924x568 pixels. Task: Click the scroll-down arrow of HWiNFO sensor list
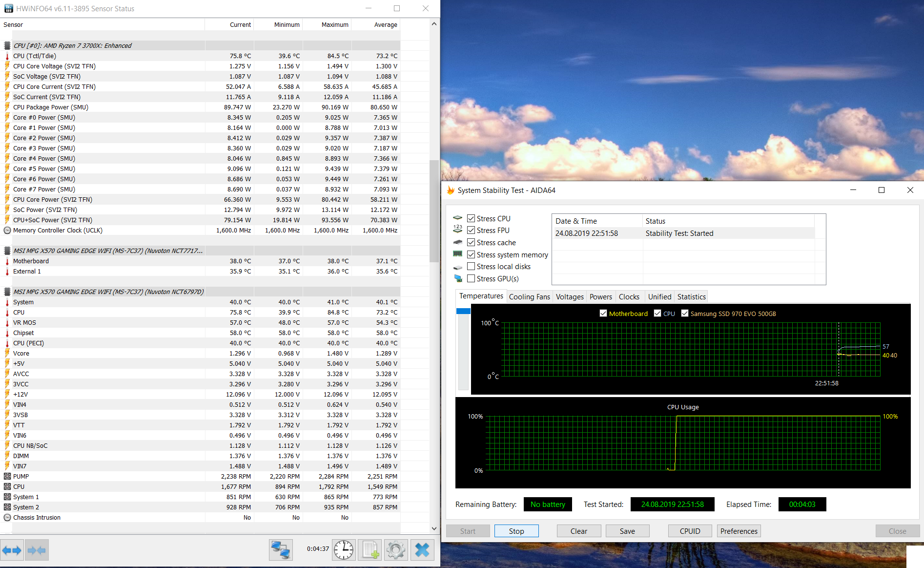click(x=434, y=528)
